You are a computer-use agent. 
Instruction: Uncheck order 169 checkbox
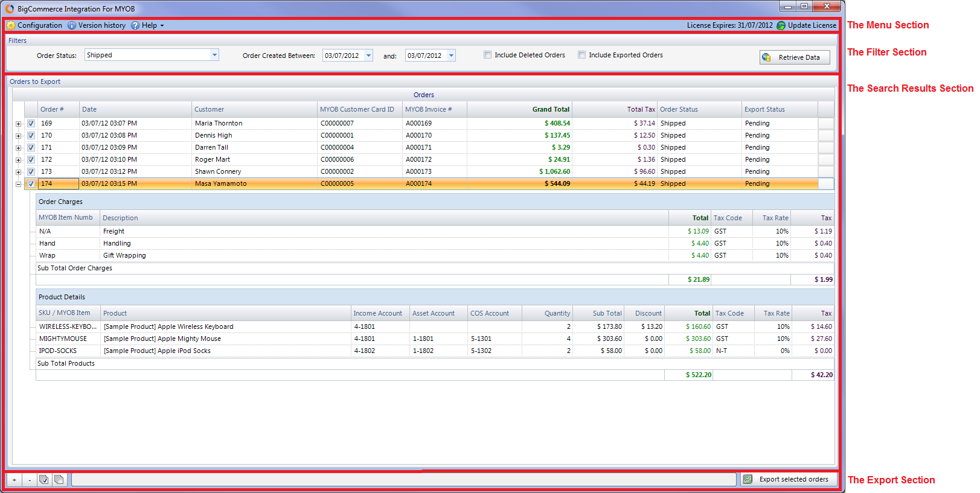pyautogui.click(x=31, y=123)
